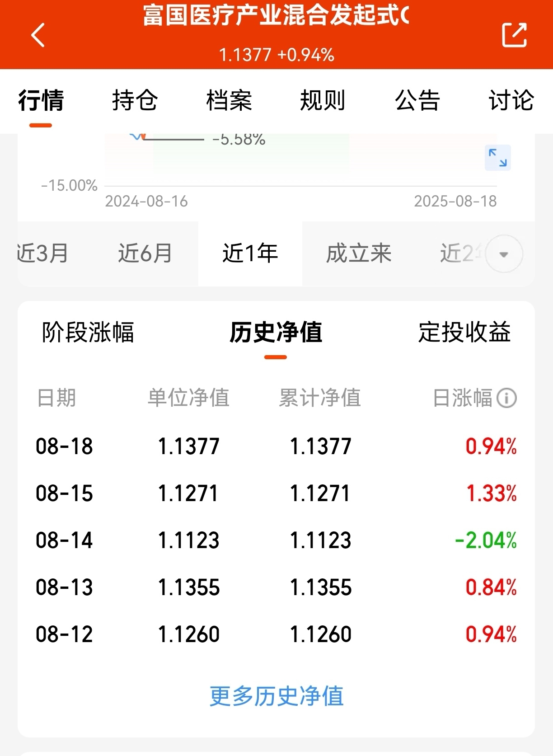Tap the fund title 富国医疗产业混合发起式
Image resolution: width=553 pixels, height=756 pixels.
click(276, 15)
